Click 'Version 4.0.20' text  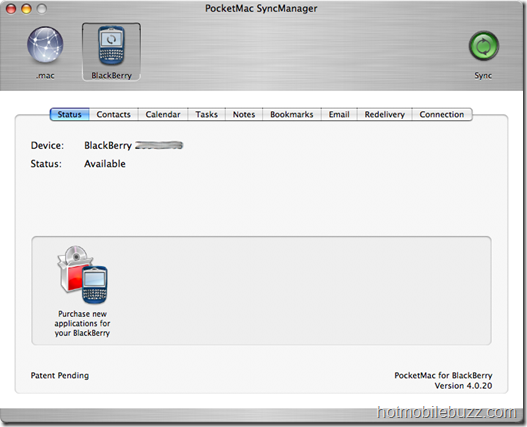coord(463,386)
